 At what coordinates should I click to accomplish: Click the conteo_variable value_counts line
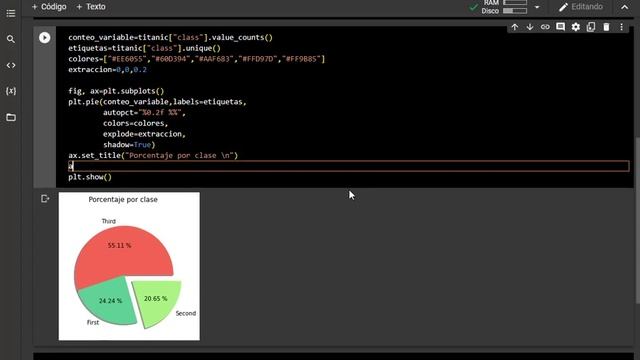pyautogui.click(x=170, y=38)
